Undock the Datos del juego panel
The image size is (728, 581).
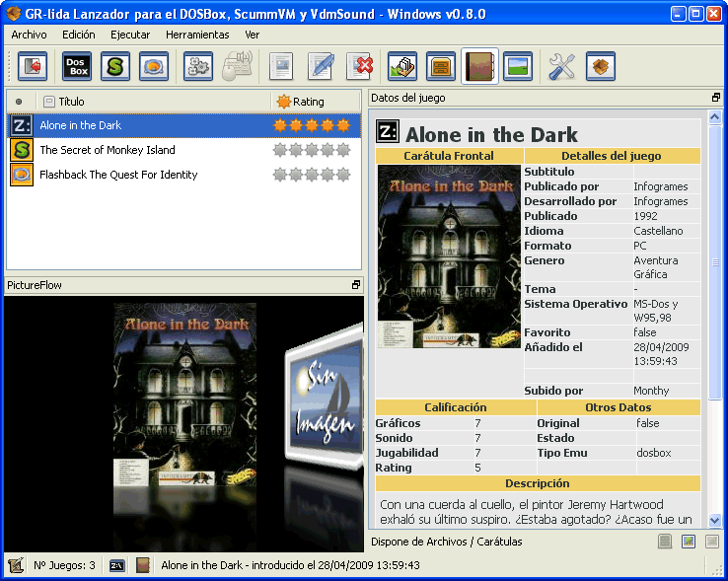[715, 98]
